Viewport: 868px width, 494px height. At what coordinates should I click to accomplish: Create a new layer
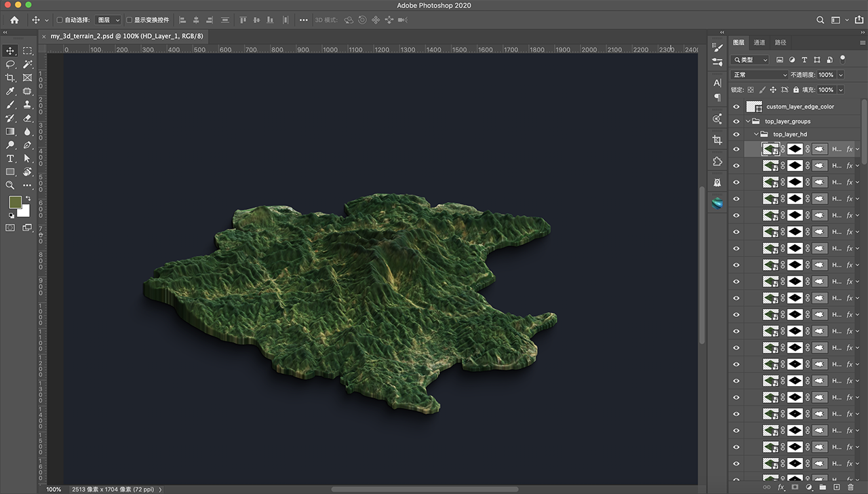[837, 487]
